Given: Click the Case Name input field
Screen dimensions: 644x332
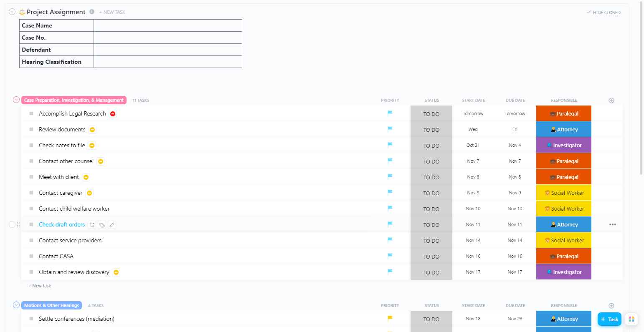Looking at the screenshot, I should coord(167,25).
